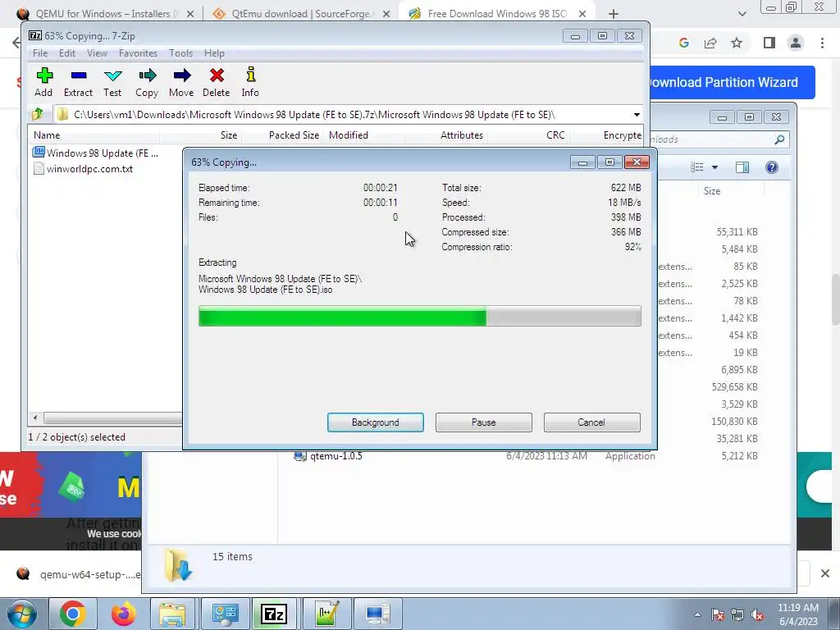840x630 pixels.
Task: Sort by CRC column
Action: tap(527, 135)
